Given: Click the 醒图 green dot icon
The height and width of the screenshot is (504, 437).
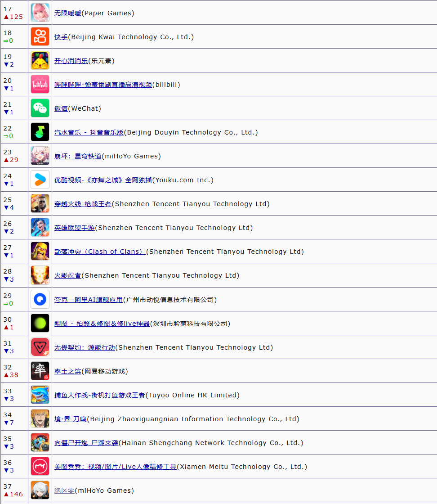Looking at the screenshot, I should click(x=40, y=323).
